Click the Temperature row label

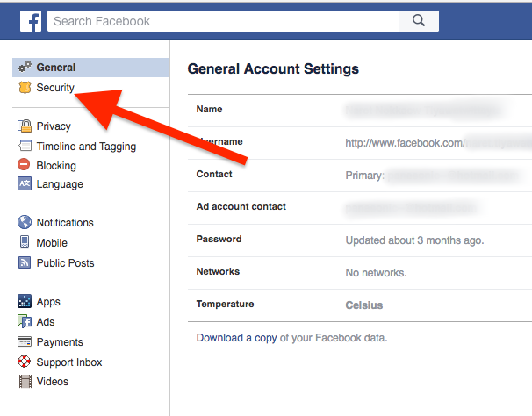[225, 304]
